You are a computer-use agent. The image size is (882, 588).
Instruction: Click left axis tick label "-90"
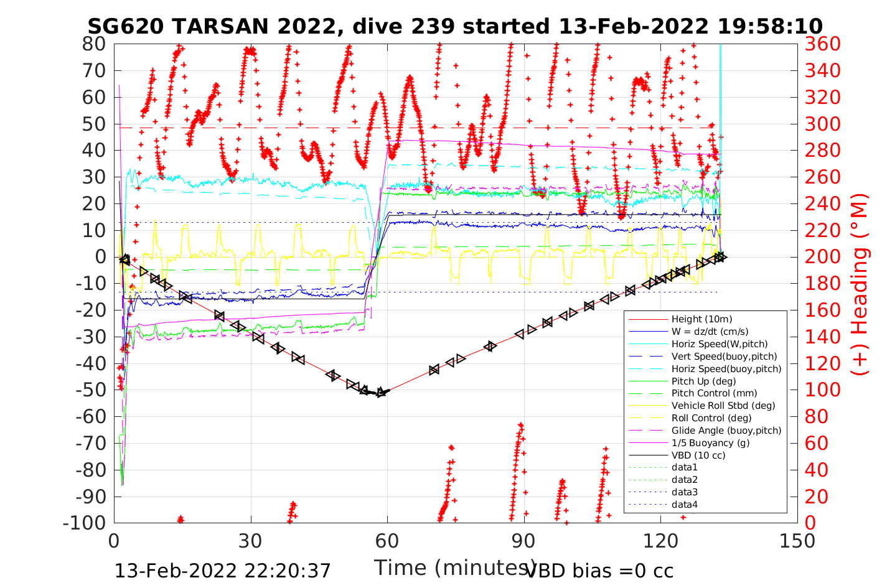91,496
